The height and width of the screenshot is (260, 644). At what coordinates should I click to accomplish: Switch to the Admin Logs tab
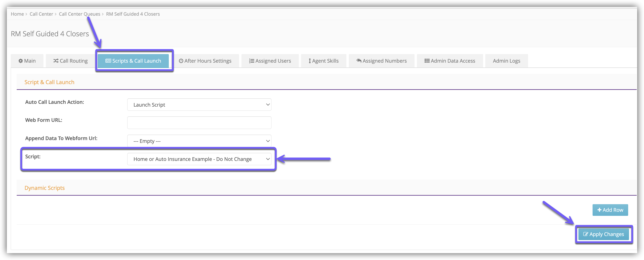tap(506, 61)
